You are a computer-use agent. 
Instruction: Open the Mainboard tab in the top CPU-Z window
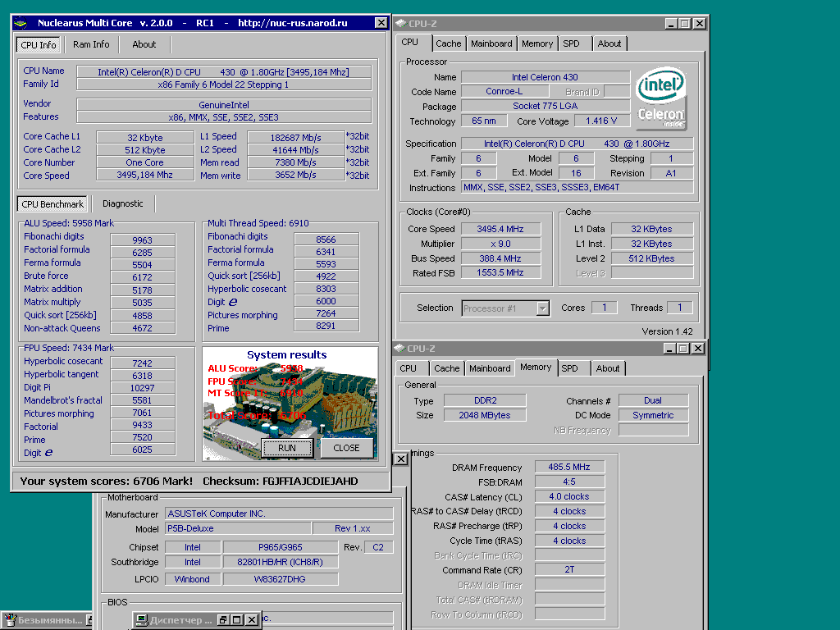(491, 43)
